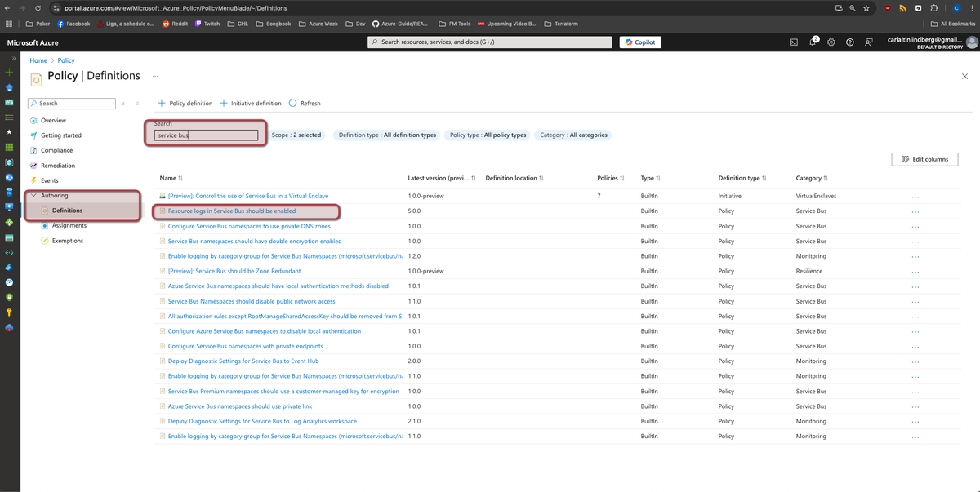The height and width of the screenshot is (492, 980).
Task: Open the Reddit bookmark
Action: pos(175,24)
